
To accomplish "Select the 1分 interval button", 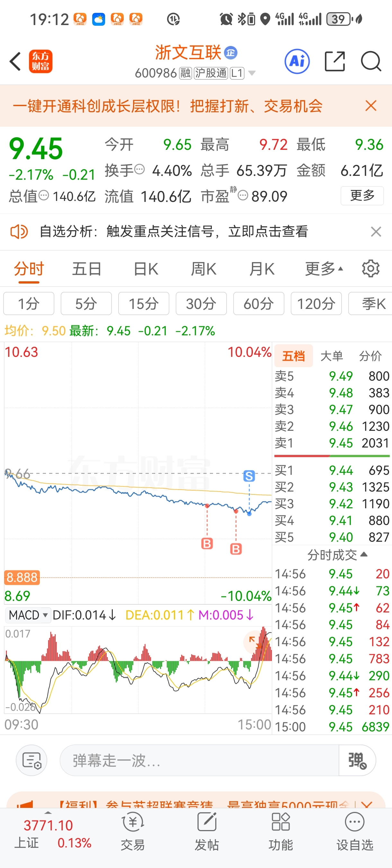I will click(x=29, y=303).
